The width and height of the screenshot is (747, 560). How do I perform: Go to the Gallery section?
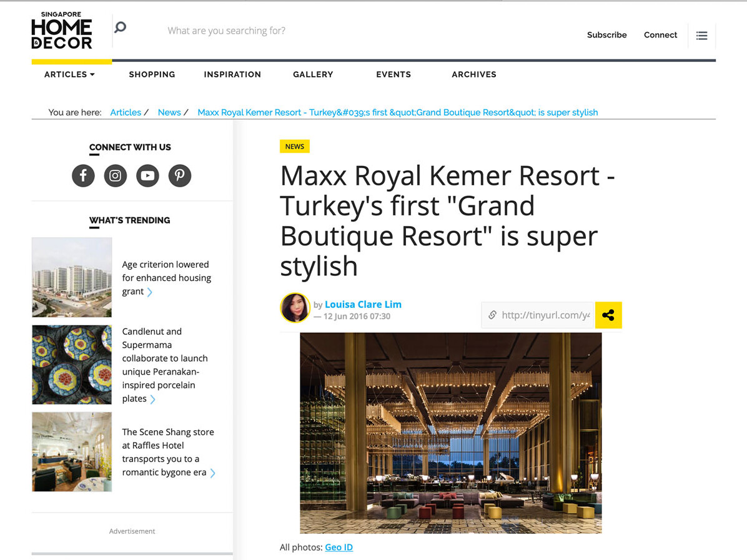(313, 74)
